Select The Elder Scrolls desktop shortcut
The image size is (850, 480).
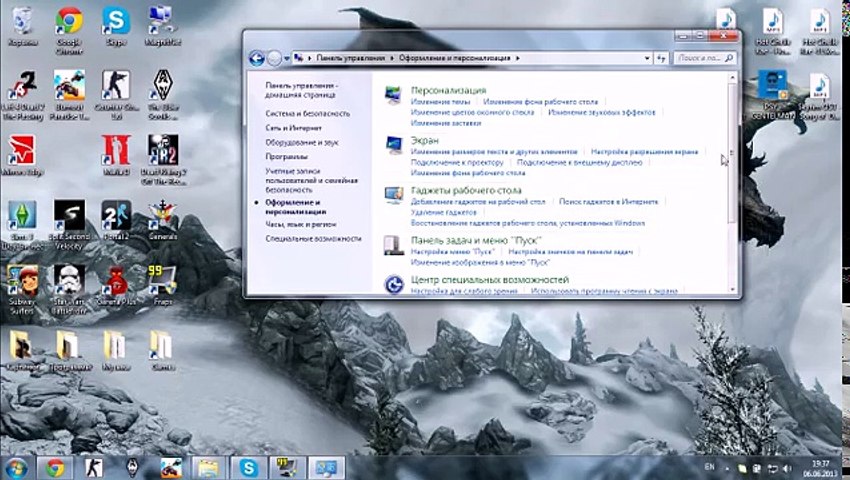coord(163,95)
